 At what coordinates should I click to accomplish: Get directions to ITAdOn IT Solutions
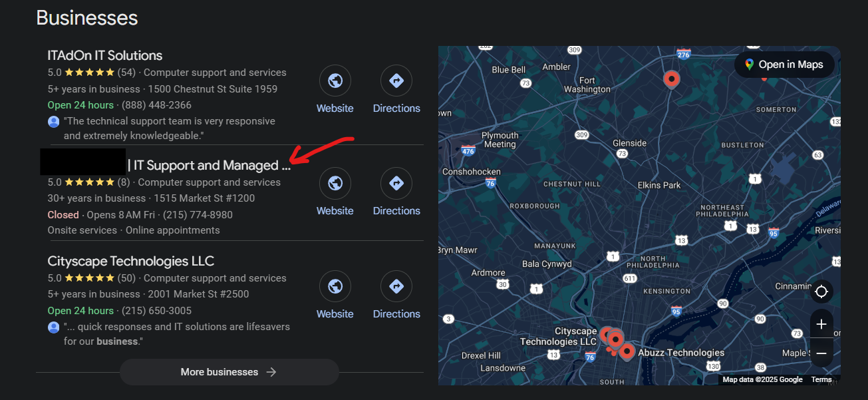click(x=396, y=81)
